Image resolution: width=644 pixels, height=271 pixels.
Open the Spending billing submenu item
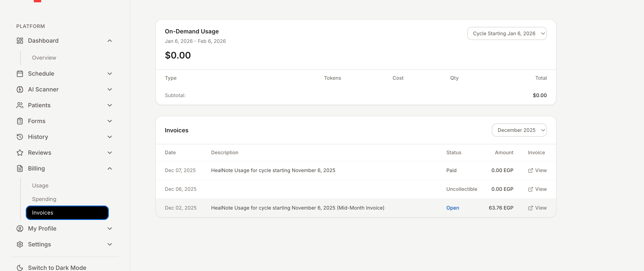point(44,199)
